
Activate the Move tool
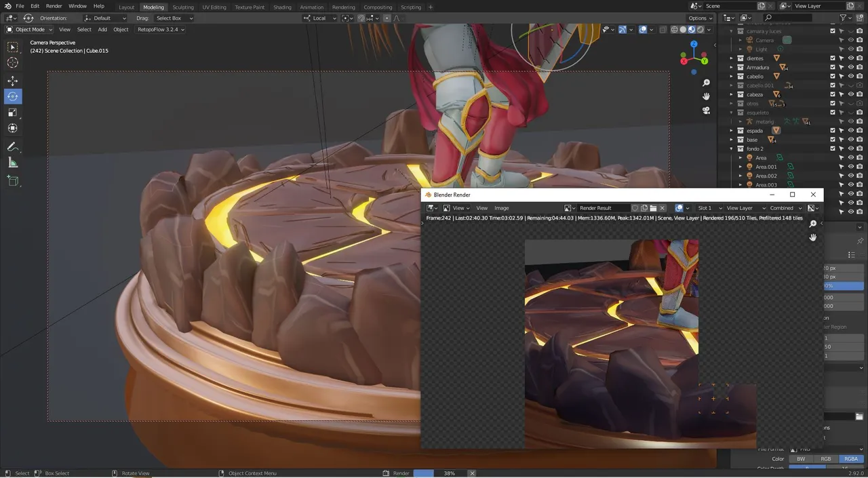pyautogui.click(x=13, y=81)
